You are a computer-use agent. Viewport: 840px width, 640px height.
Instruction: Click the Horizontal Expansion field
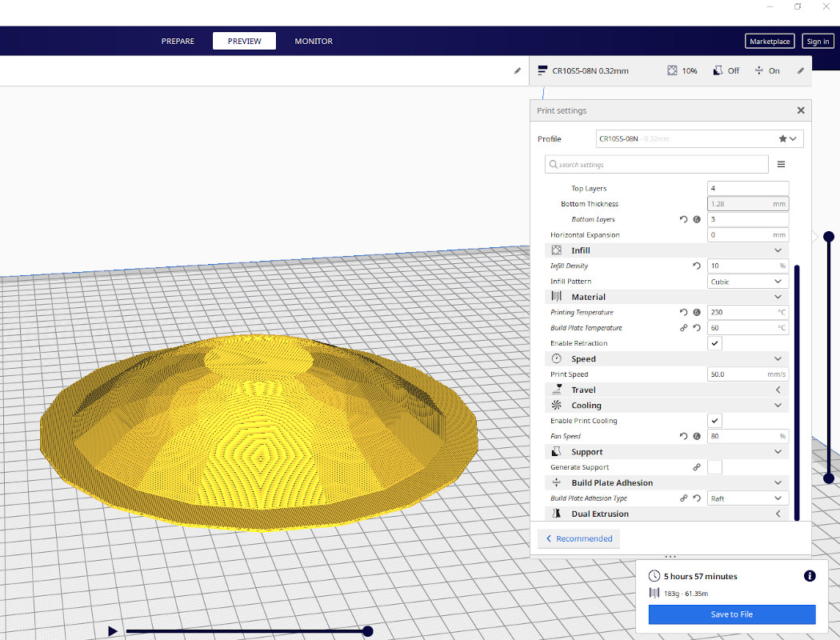pyautogui.click(x=747, y=234)
